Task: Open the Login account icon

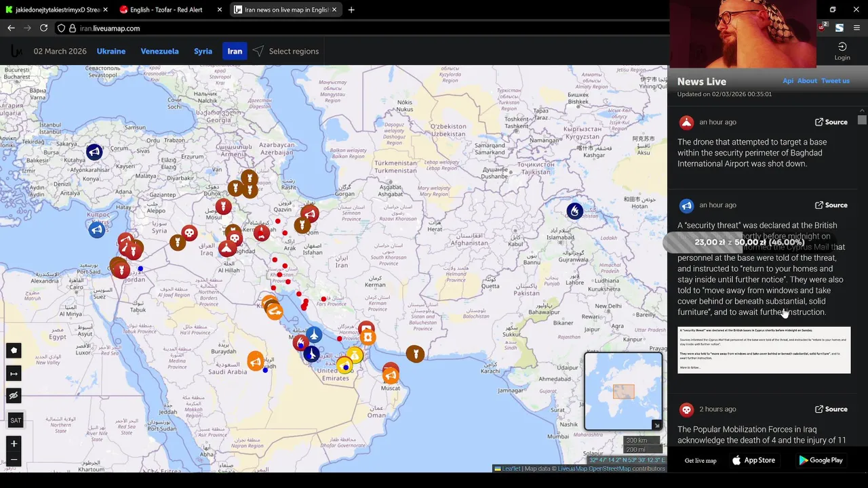Action: pos(842,52)
